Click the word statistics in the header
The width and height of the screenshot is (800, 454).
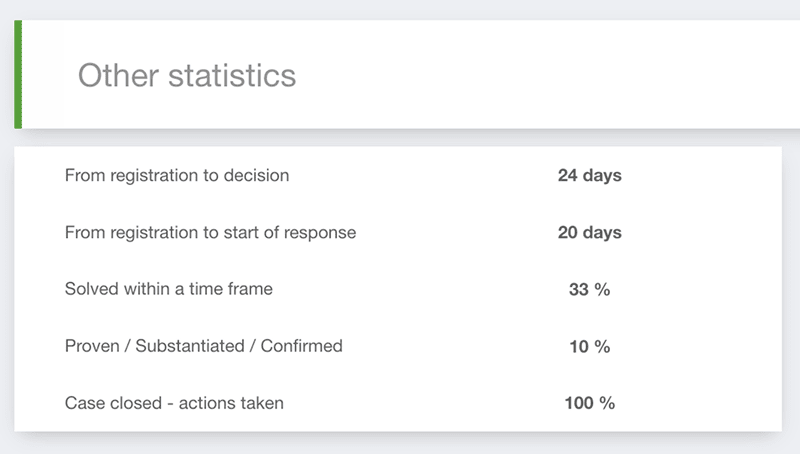(x=232, y=75)
